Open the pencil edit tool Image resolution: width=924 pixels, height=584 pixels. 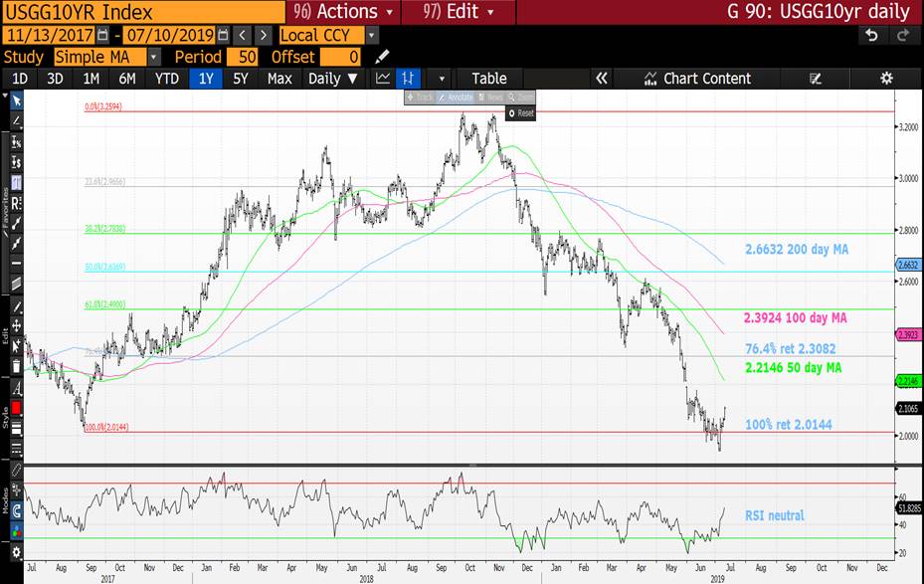pyautogui.click(x=17, y=306)
